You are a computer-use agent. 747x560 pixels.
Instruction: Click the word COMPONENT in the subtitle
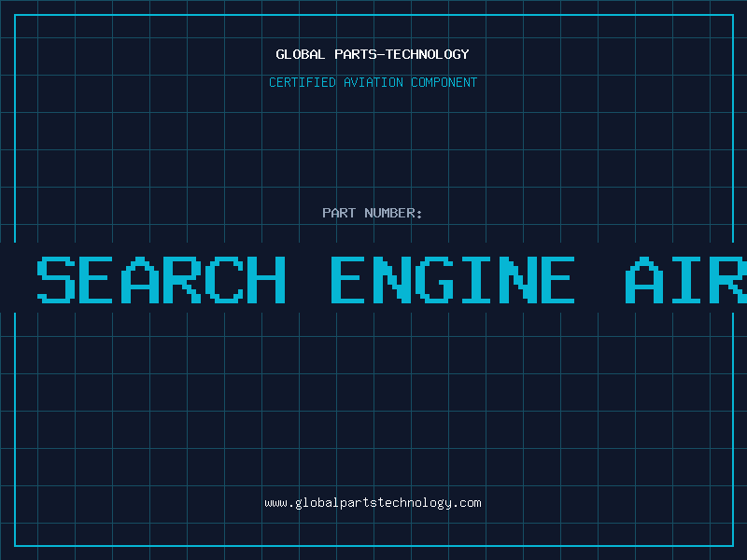(x=444, y=82)
